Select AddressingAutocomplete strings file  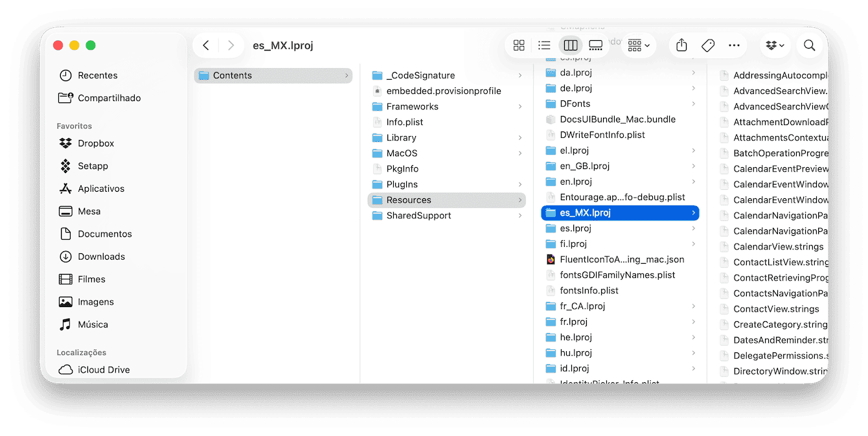click(x=772, y=76)
